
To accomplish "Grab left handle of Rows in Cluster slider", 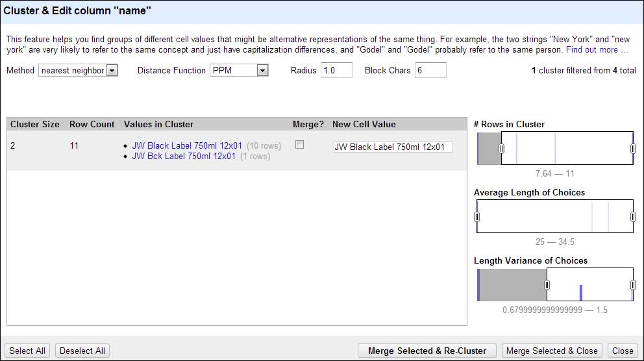I will [501, 149].
